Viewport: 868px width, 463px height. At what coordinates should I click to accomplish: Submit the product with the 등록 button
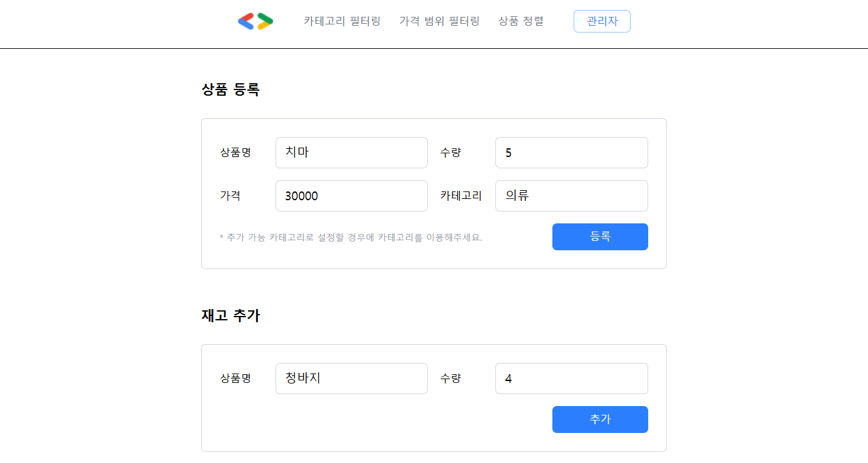click(600, 237)
